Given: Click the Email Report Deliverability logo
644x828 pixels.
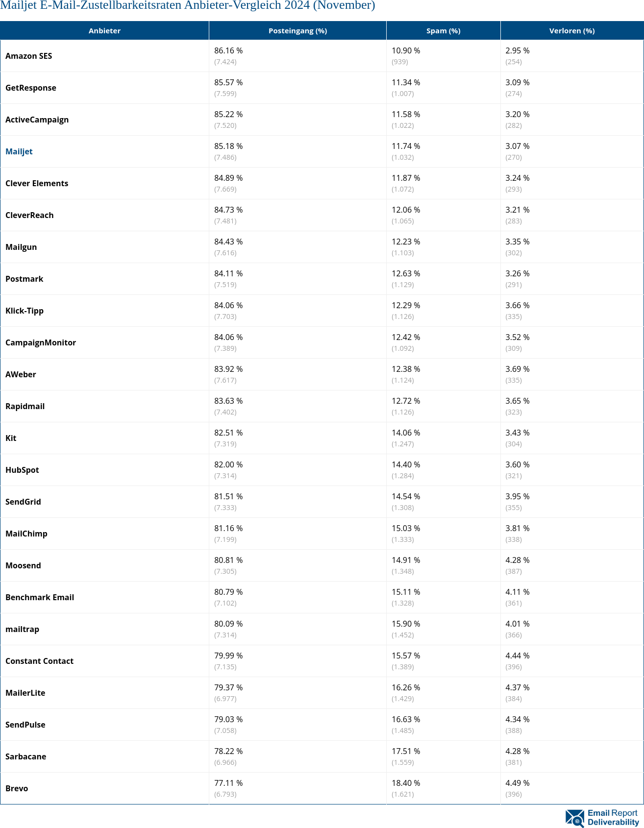Looking at the screenshot, I should tap(602, 817).
